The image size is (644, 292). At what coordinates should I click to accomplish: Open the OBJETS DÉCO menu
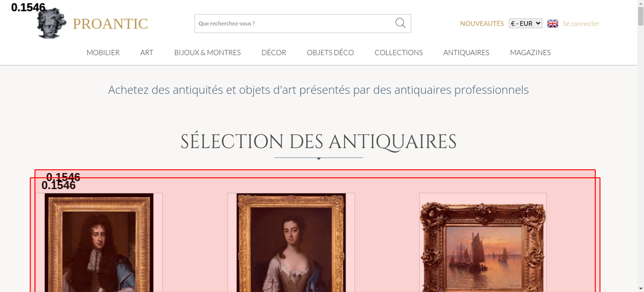tap(330, 52)
